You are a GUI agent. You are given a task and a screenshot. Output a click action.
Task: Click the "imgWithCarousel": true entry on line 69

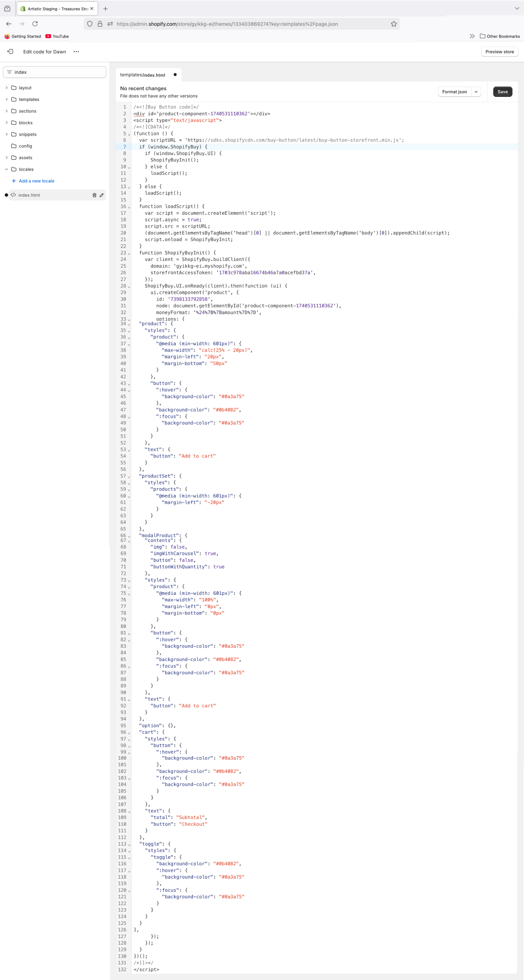[x=184, y=553]
